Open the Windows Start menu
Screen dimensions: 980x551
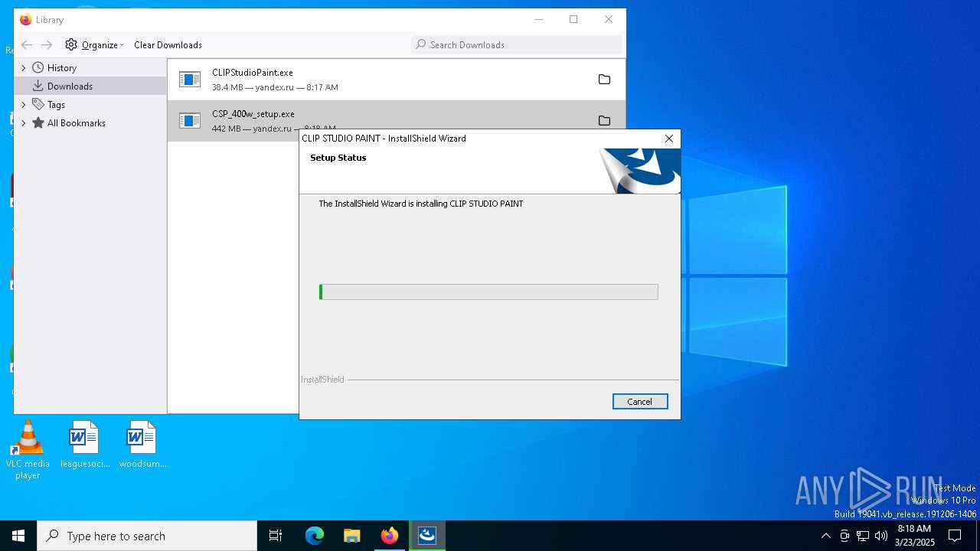[x=18, y=536]
